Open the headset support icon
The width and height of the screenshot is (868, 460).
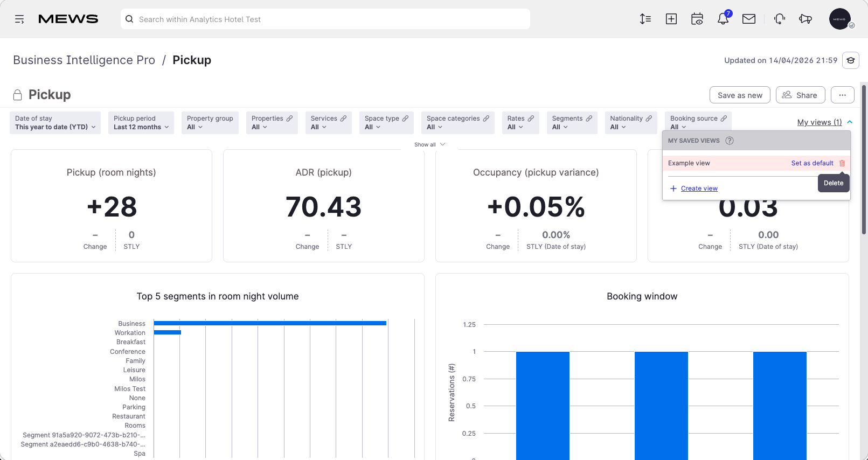(x=779, y=19)
